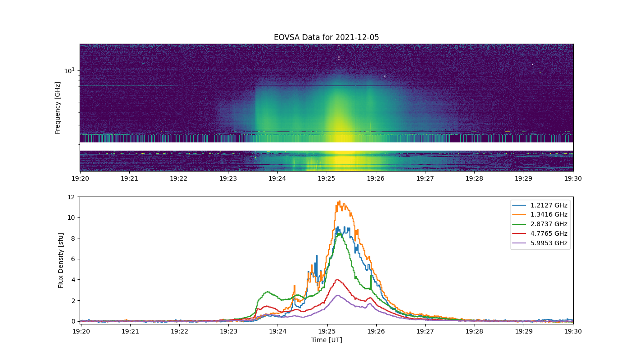Click the orange curve peak near 11.5 sfu

click(x=339, y=202)
